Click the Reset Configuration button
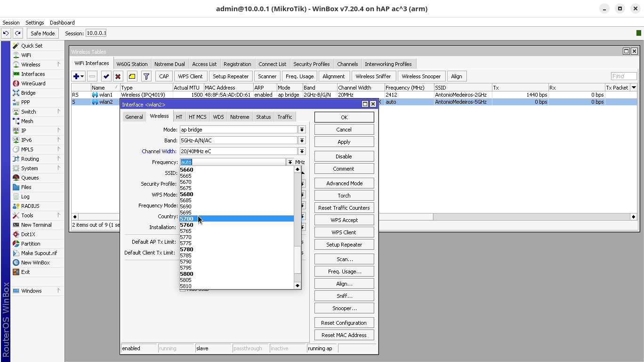The image size is (644, 362). pyautogui.click(x=344, y=323)
